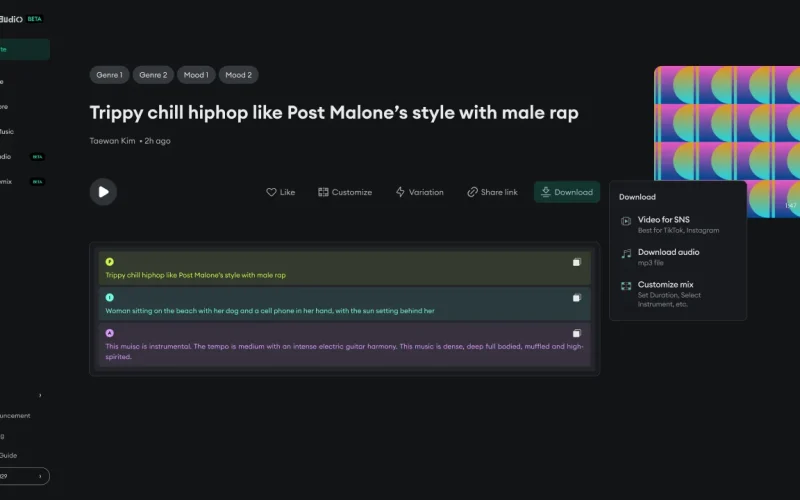Open Customize for this track
Viewport: 800px width, 500px height.
[345, 192]
